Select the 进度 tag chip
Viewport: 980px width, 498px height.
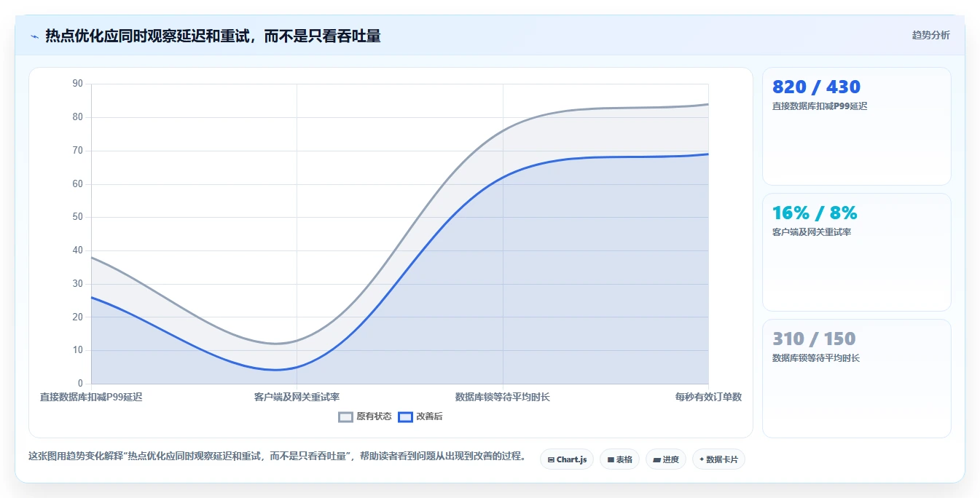tap(666, 459)
